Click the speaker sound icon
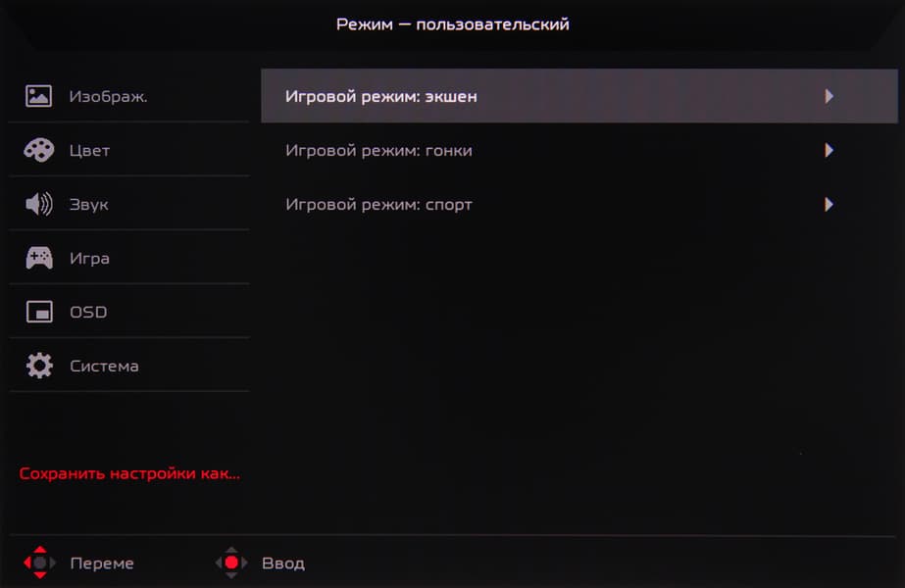Viewport: 905px width, 588px height. coord(38,204)
